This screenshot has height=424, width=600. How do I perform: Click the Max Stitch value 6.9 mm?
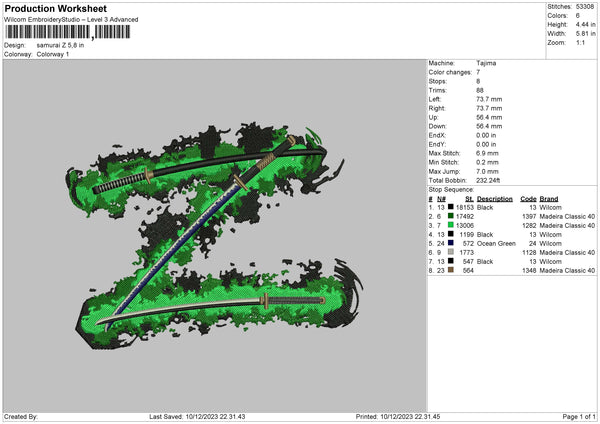click(x=487, y=153)
